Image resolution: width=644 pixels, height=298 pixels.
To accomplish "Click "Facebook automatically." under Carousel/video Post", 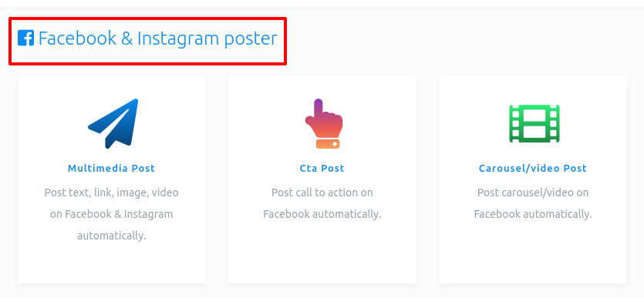I will click(533, 214).
